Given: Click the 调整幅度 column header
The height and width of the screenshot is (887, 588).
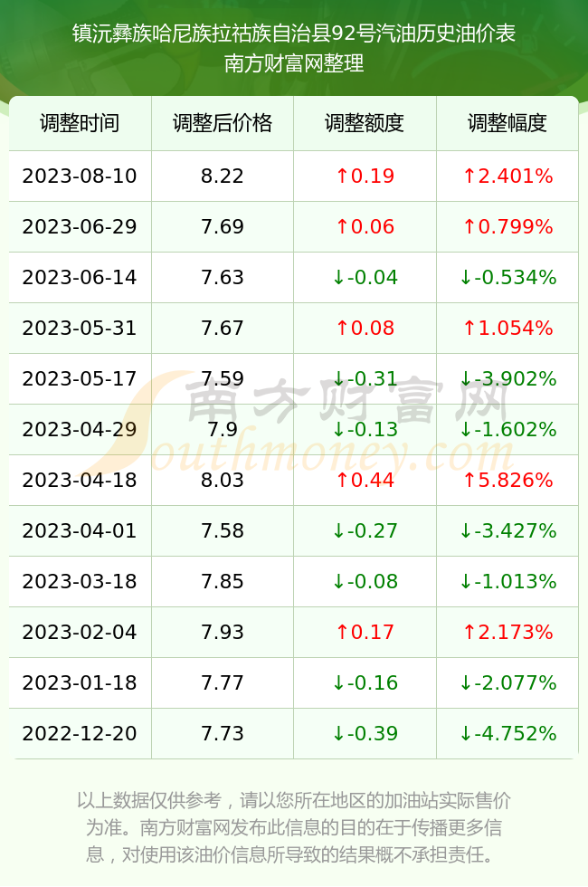Looking at the screenshot, I should point(507,123).
